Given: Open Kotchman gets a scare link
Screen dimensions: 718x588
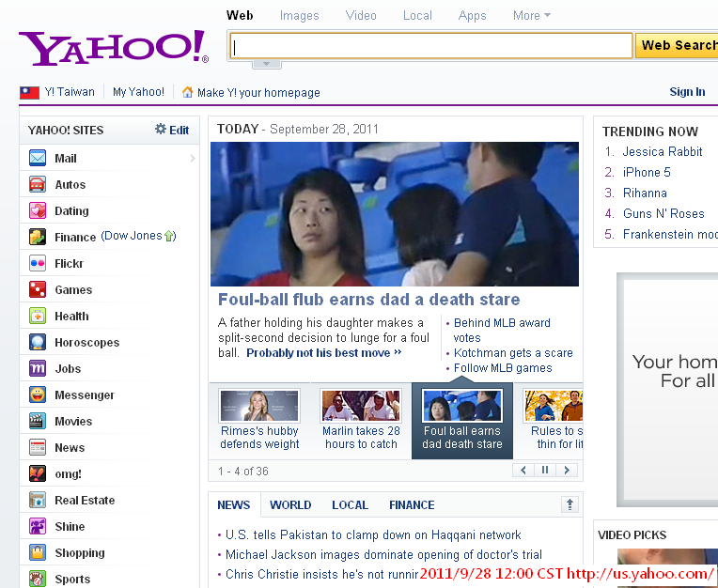Looking at the screenshot, I should 513,353.
